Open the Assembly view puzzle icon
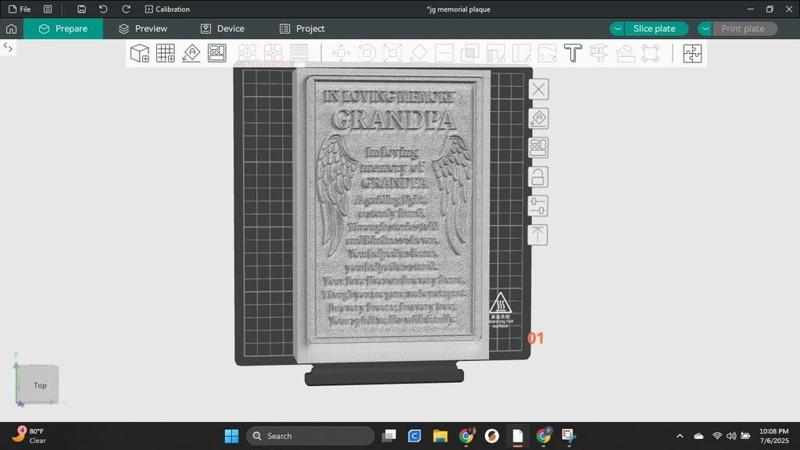Screen dimensions: 800x450 click(x=692, y=53)
